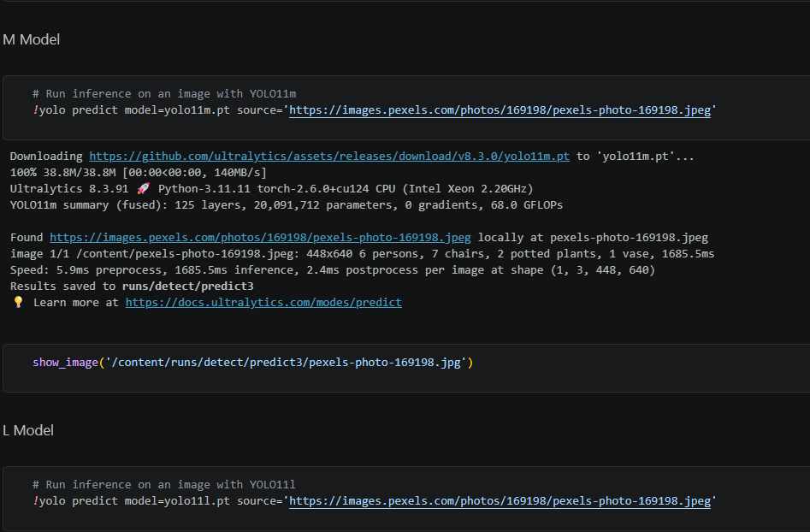Click 'Results saved to runs/detect/predict3' line
This screenshot has height=532, width=810.
tap(132, 287)
